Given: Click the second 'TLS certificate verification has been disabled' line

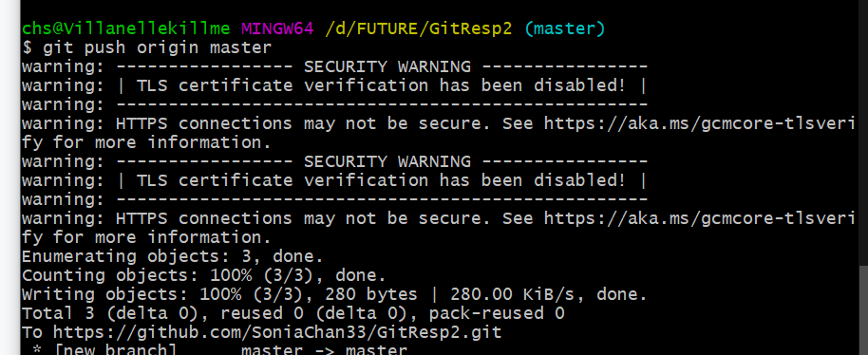Looking at the screenshot, I should [335, 180].
